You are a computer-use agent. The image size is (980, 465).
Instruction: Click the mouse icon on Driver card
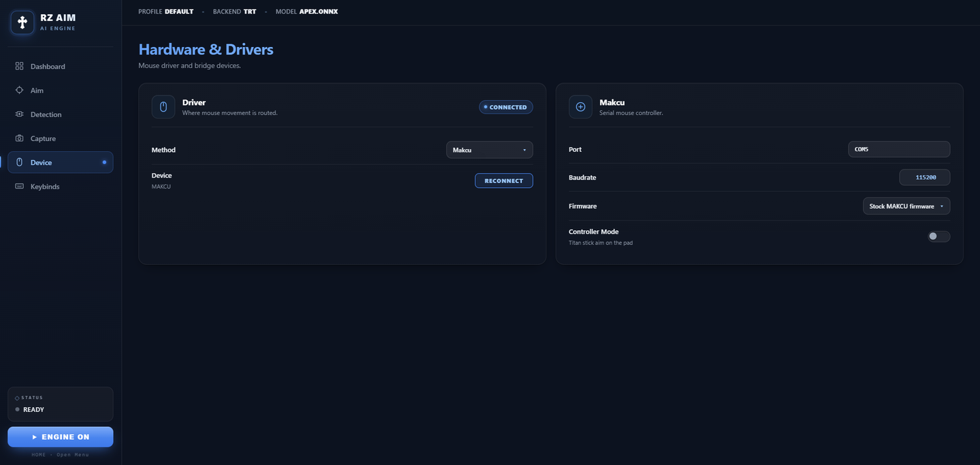[x=163, y=107]
